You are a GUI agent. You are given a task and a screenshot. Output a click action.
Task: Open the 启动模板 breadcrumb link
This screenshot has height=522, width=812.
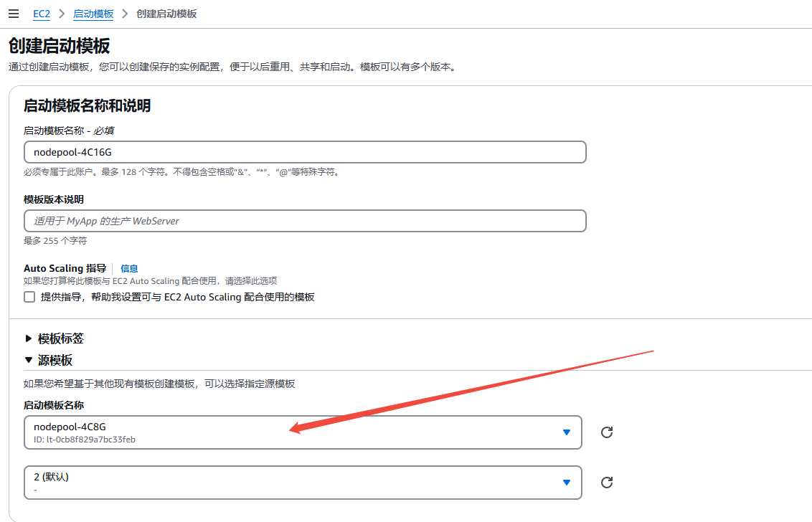(93, 14)
